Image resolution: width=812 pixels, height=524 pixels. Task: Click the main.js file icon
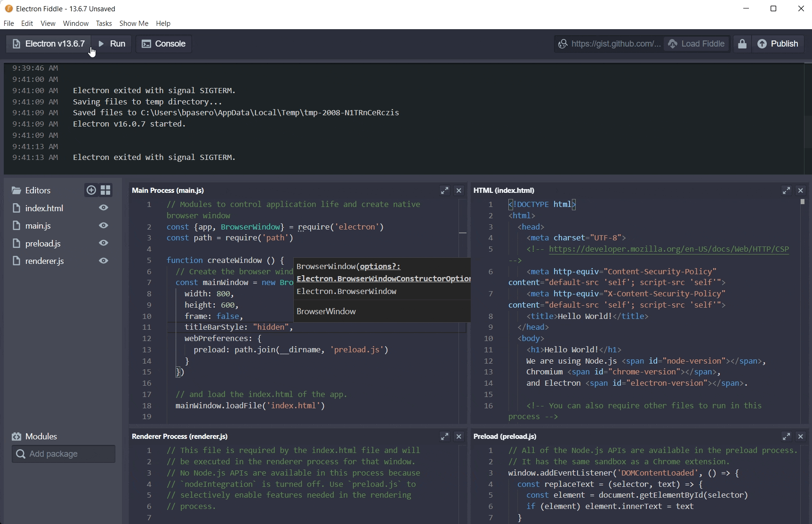[x=16, y=226]
